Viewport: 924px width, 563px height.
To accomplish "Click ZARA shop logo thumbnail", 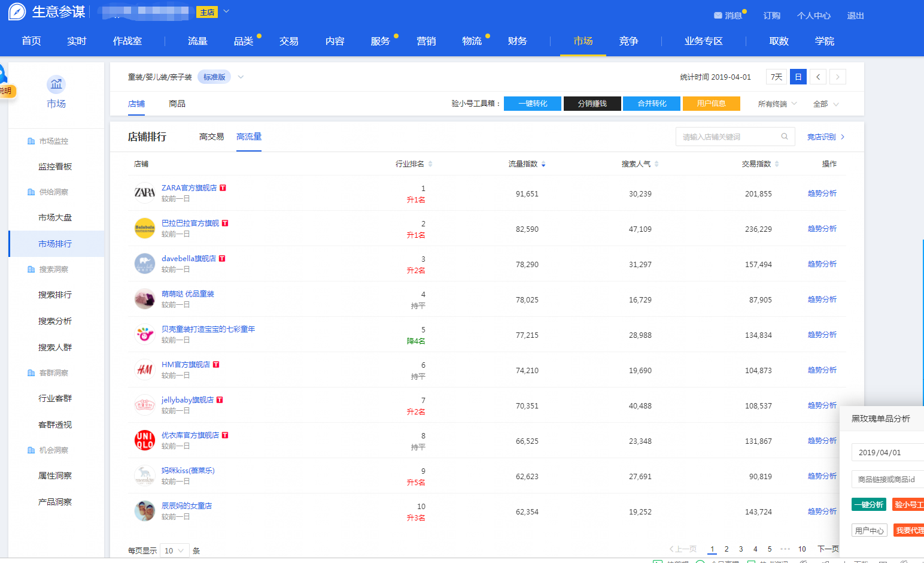I will pos(145,193).
